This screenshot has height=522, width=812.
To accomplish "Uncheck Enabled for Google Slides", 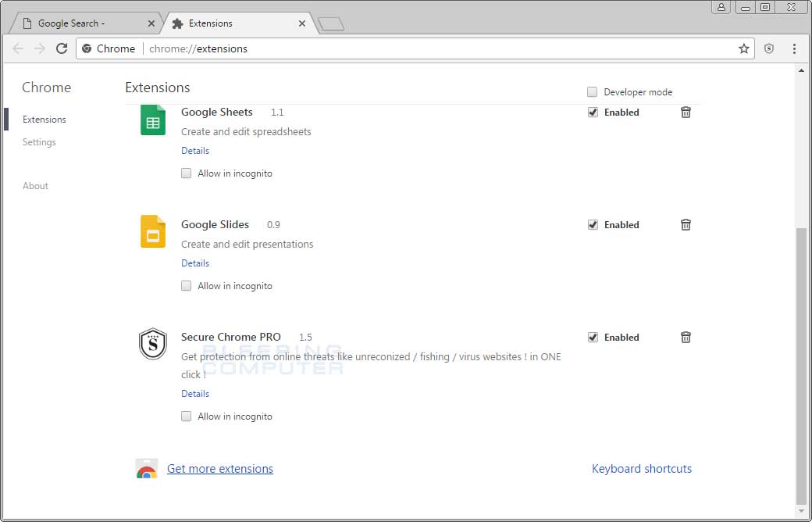I will point(593,224).
